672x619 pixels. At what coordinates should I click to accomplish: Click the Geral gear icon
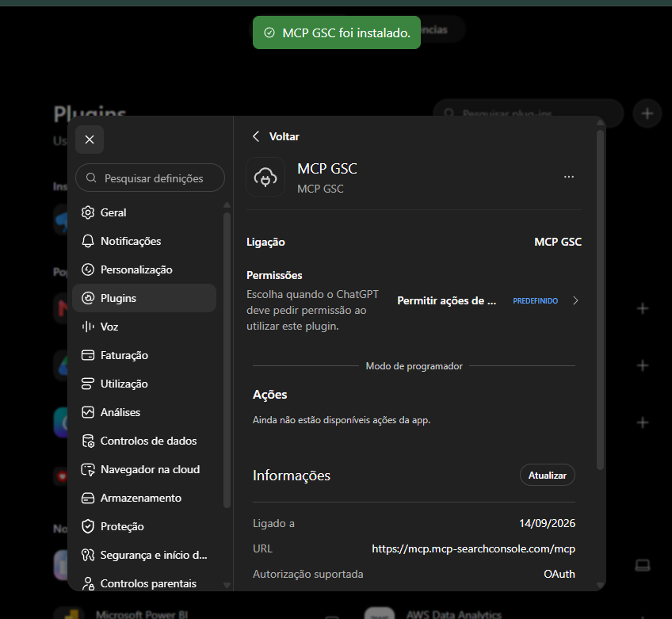click(x=88, y=212)
